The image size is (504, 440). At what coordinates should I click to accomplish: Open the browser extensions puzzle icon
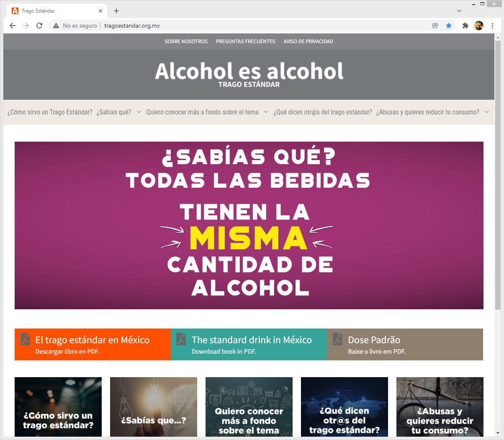coord(465,26)
